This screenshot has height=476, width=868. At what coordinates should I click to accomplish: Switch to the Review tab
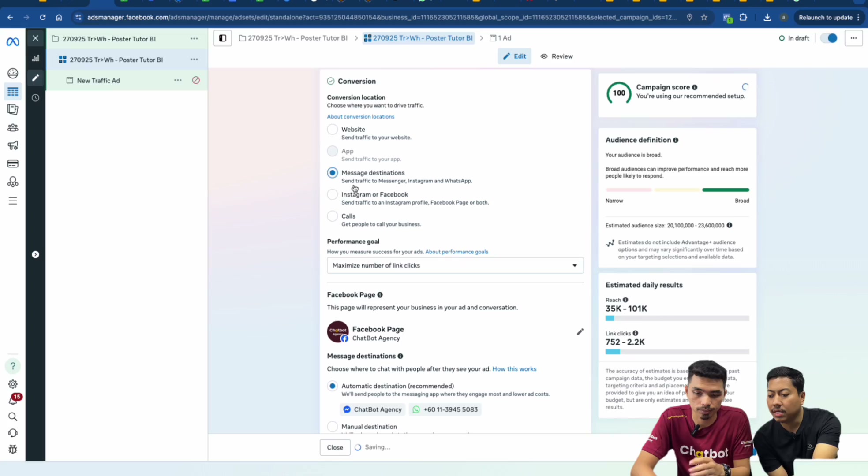click(x=557, y=56)
